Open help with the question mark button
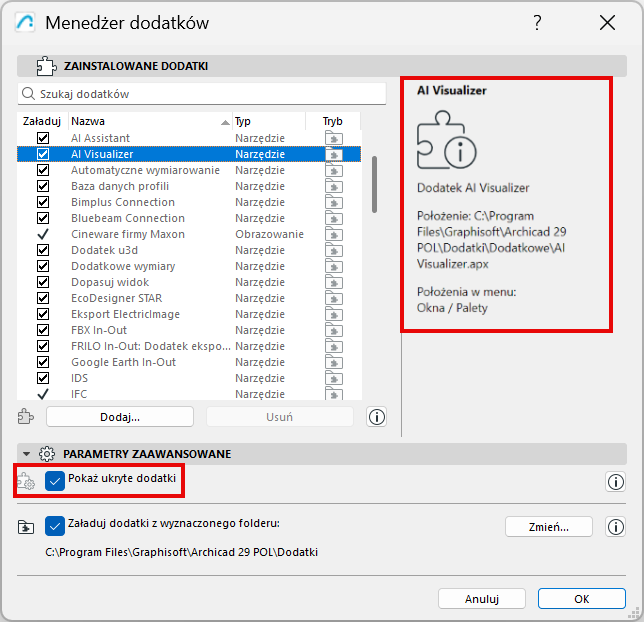The height and width of the screenshot is (622, 644). tap(537, 23)
